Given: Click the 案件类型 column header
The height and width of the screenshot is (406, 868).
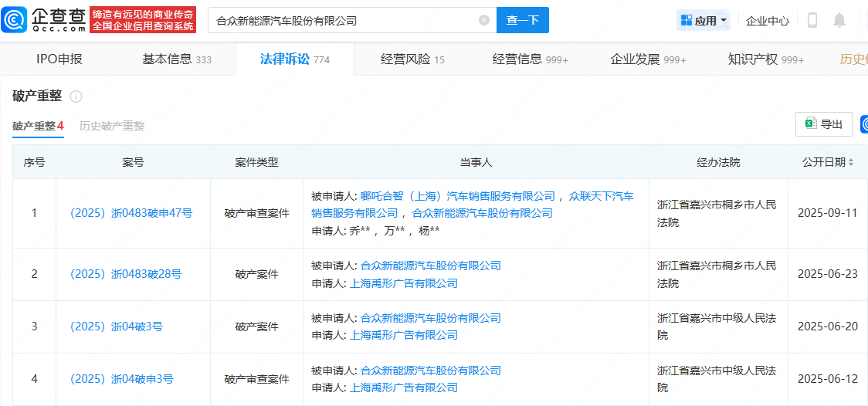Looking at the screenshot, I should click(x=256, y=162).
